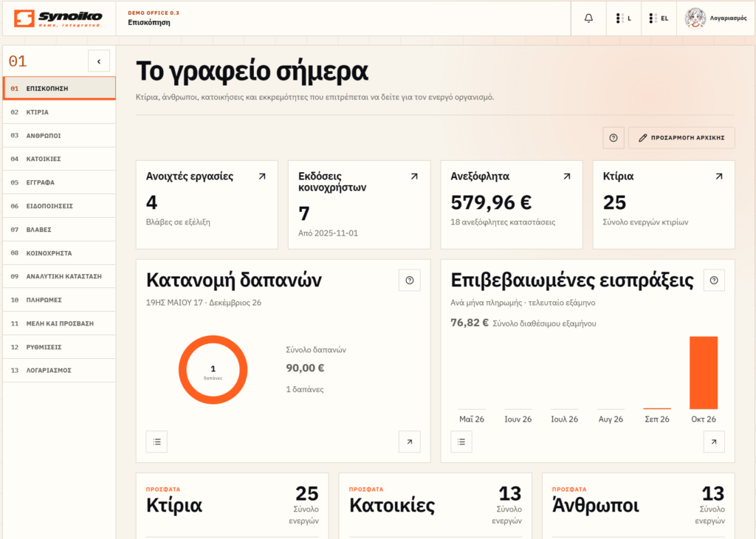Click the 579,96 € unpaid amount
756x539 pixels.
[491, 202]
